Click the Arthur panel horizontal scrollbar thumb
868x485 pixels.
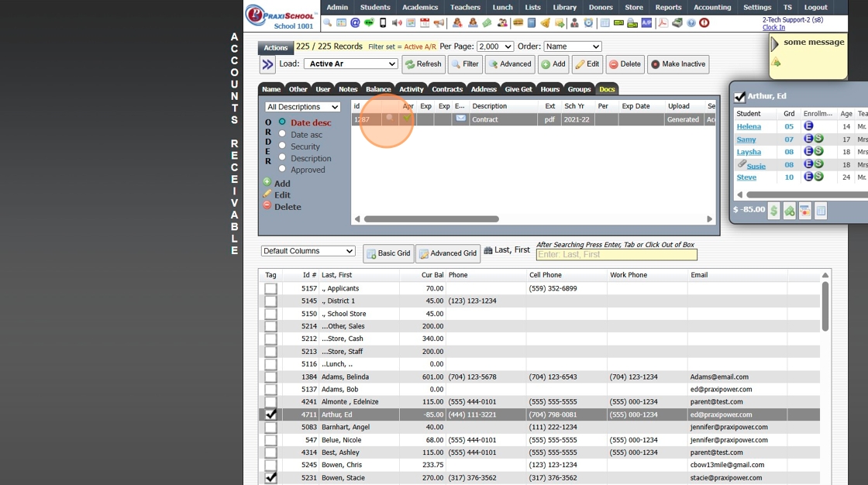coord(807,195)
